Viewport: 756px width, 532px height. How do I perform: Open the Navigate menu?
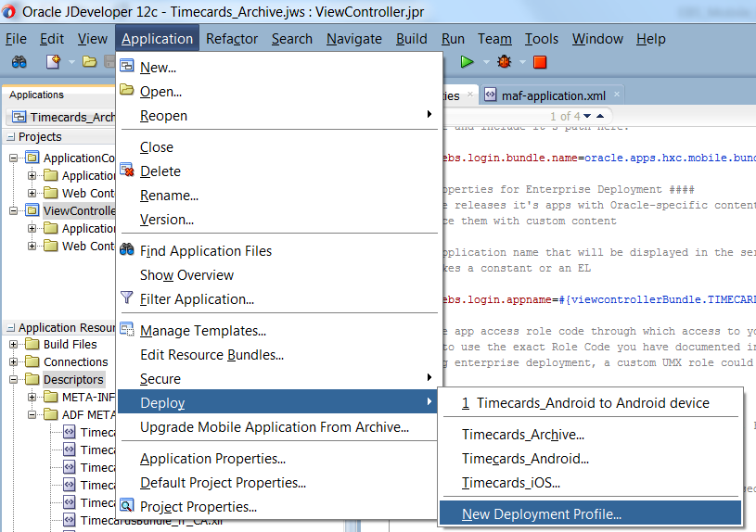click(x=354, y=39)
